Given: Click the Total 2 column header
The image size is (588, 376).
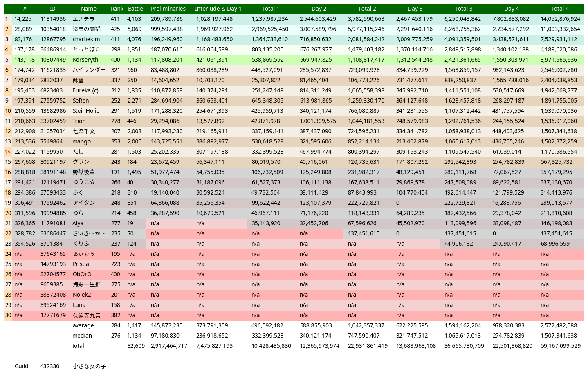Looking at the screenshot, I should click(367, 9).
